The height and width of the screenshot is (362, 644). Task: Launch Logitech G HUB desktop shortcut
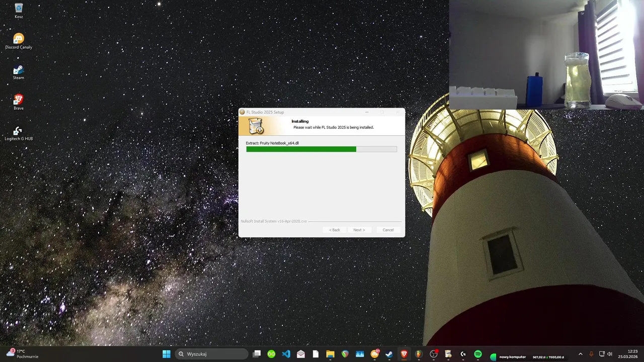[x=19, y=133]
